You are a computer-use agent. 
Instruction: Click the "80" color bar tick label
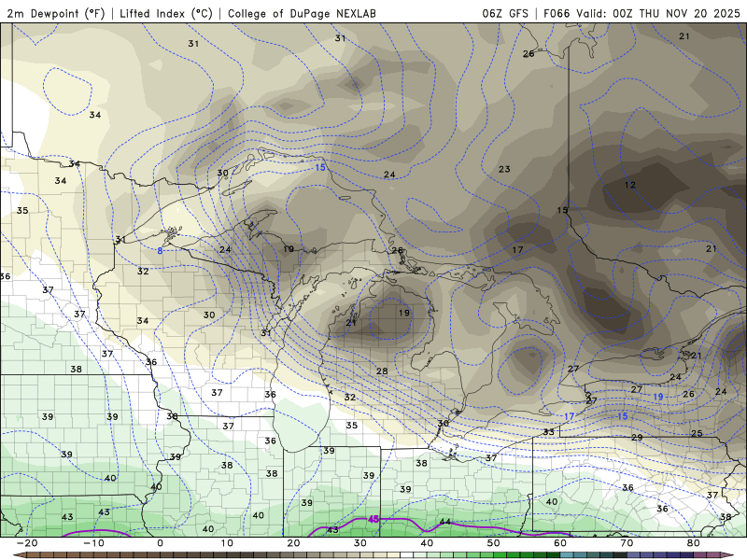click(694, 543)
